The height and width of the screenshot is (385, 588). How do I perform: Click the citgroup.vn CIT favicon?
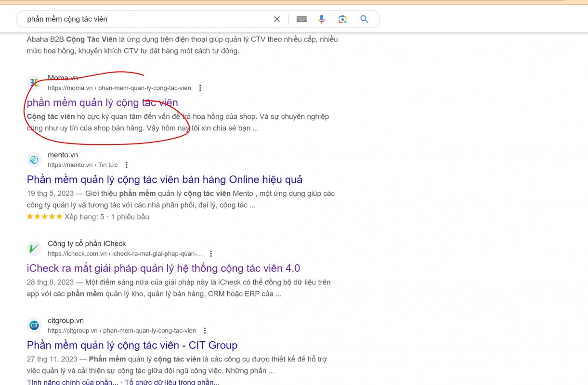pyautogui.click(x=34, y=325)
